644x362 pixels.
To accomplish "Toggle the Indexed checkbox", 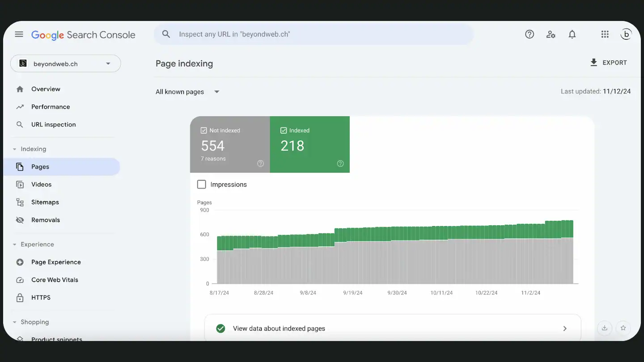I will (x=284, y=130).
